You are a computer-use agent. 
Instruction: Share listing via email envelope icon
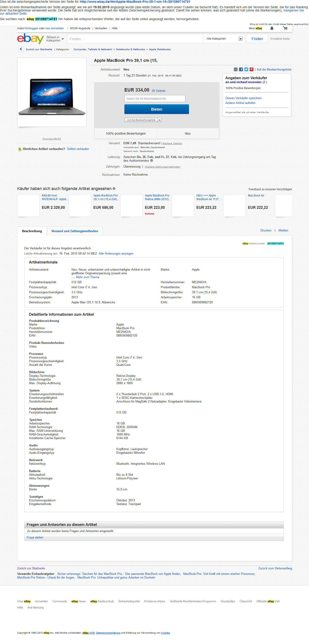[236, 70]
